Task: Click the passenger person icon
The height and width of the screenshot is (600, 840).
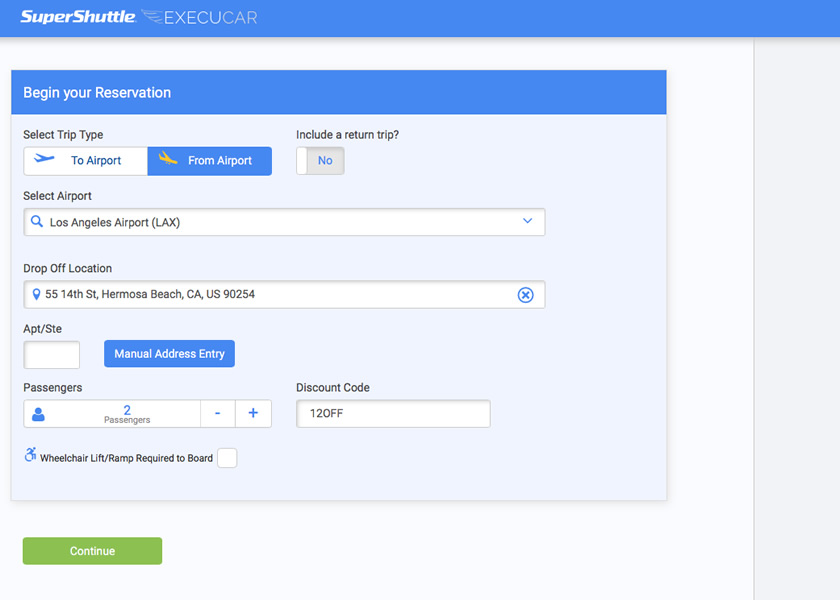Action: pyautogui.click(x=38, y=414)
